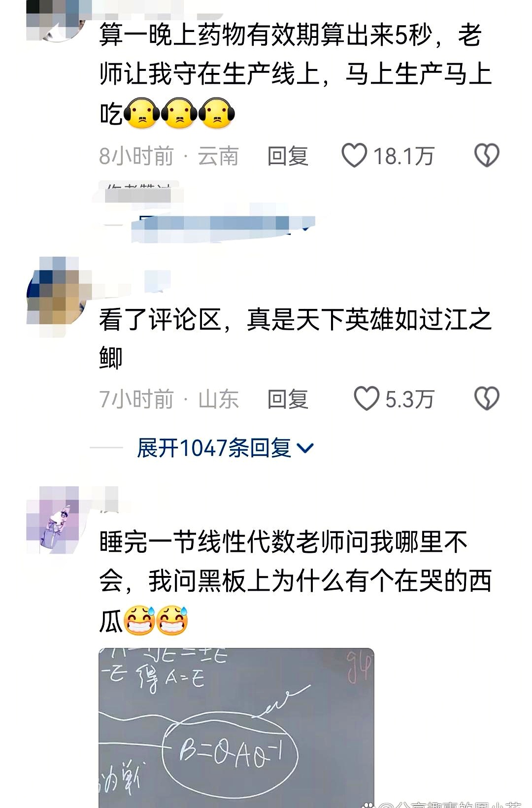
Task: Tap the 7小时前 · 山东 timestamp
Action: click(169, 399)
